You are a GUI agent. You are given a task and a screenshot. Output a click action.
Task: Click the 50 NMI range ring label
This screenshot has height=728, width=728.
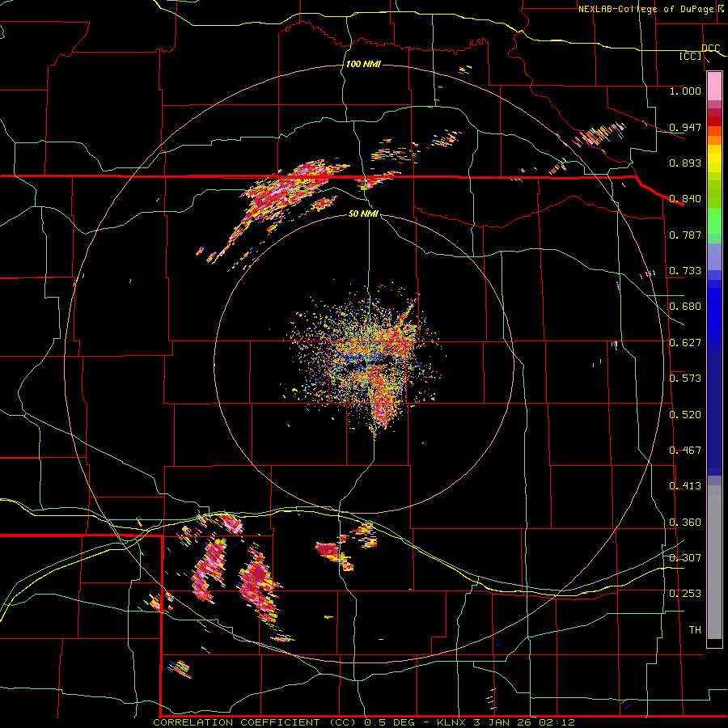(363, 214)
